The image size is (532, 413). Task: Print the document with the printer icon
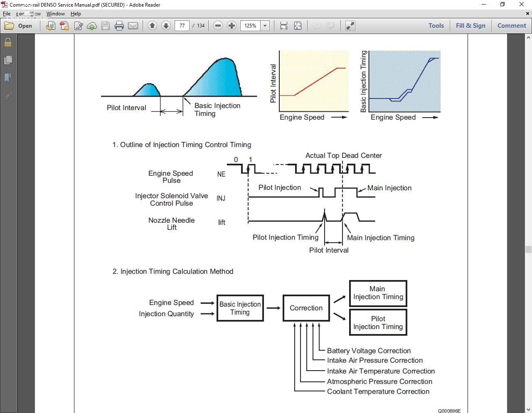click(x=119, y=26)
